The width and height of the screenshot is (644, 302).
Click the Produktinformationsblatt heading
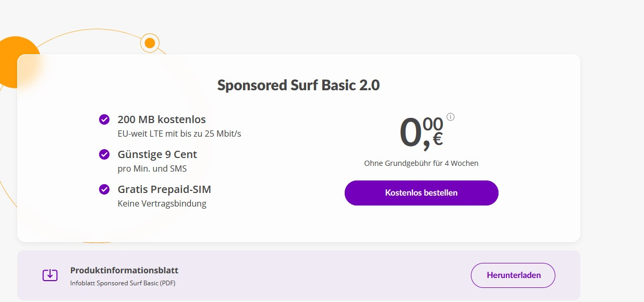(x=124, y=270)
